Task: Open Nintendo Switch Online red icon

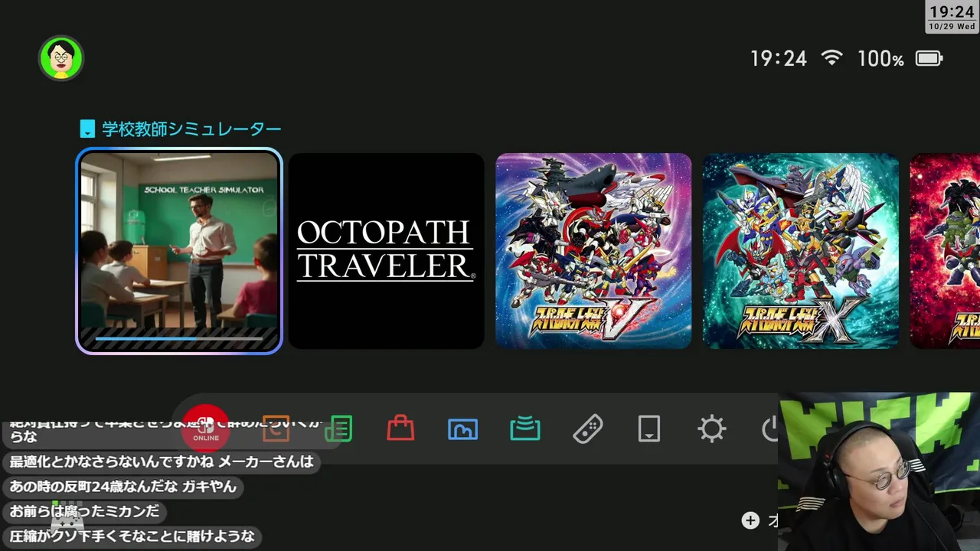Action: pos(205,429)
